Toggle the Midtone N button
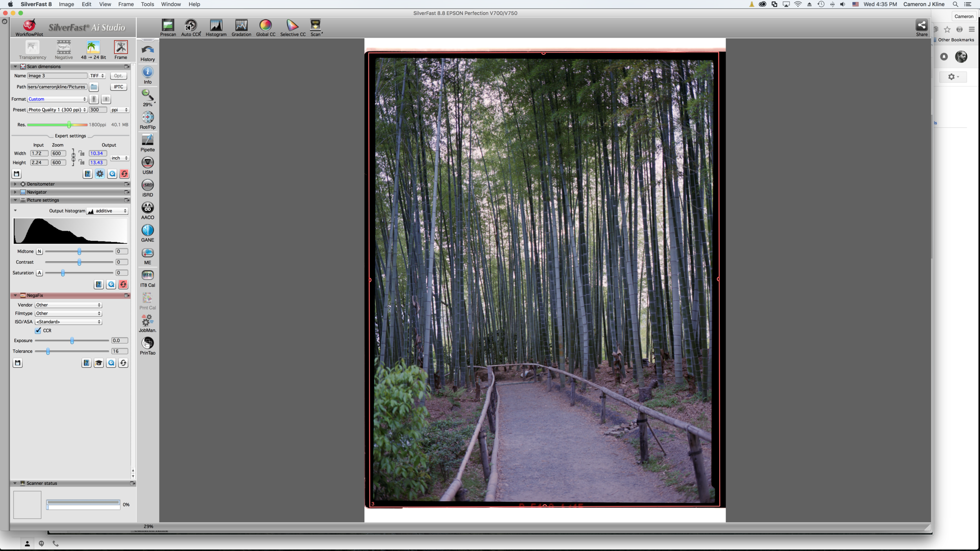The width and height of the screenshot is (980, 551). pyautogui.click(x=39, y=252)
